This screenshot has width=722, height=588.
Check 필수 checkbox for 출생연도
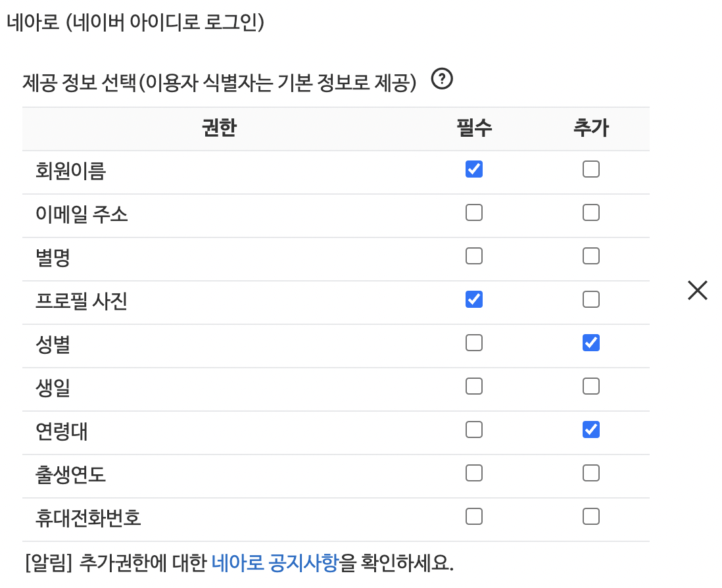pyautogui.click(x=474, y=473)
